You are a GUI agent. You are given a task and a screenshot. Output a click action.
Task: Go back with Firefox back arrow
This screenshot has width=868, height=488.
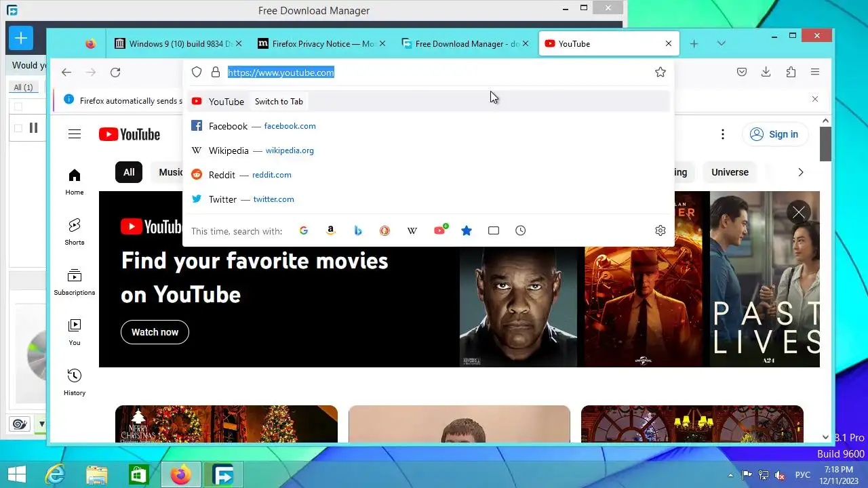pos(66,73)
